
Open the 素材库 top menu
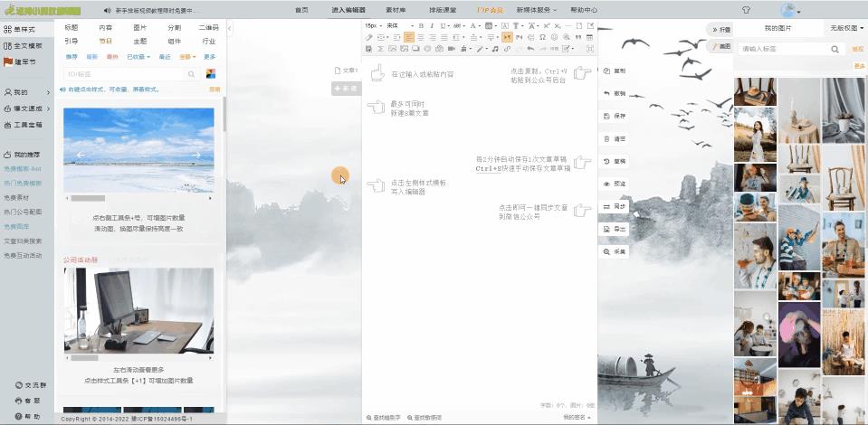click(396, 10)
